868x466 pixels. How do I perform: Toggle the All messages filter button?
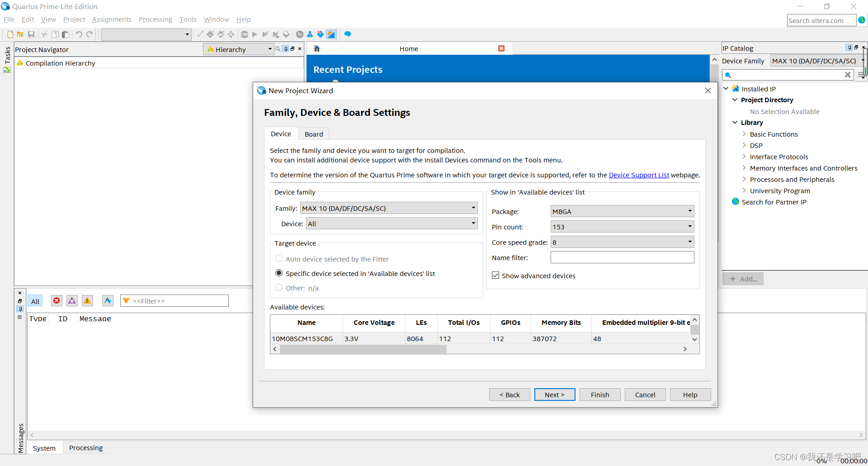click(35, 301)
